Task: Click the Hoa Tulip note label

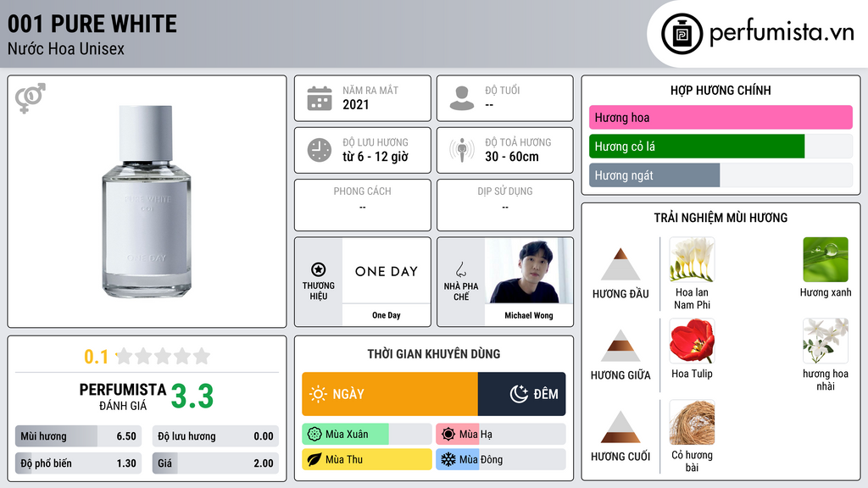Action: pos(692,374)
